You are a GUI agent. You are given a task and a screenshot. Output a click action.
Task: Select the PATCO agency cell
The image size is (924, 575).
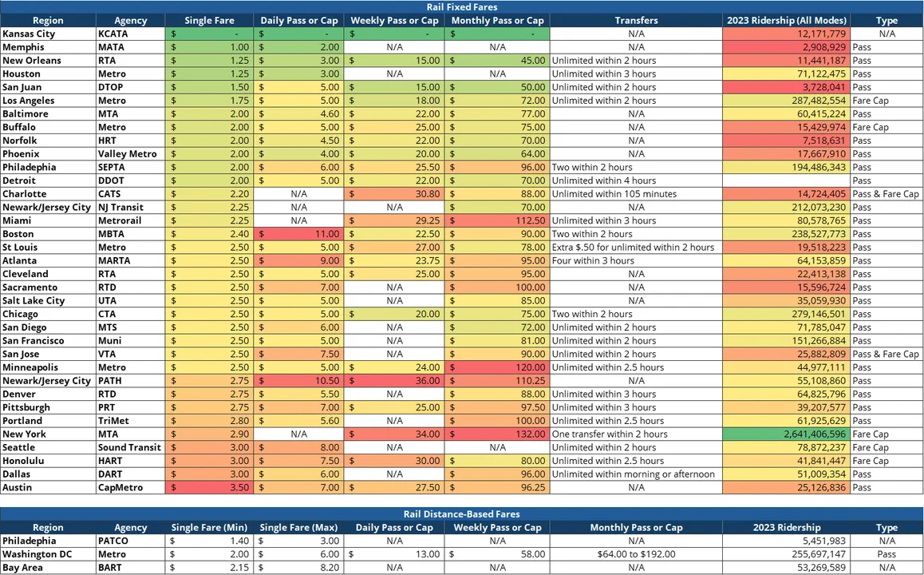tap(130, 541)
